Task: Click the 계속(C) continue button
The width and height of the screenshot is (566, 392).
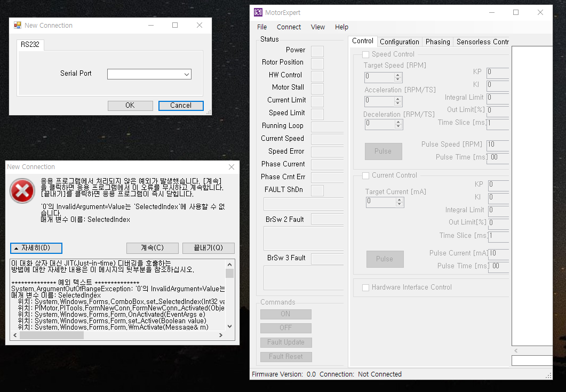Action: pos(153,248)
